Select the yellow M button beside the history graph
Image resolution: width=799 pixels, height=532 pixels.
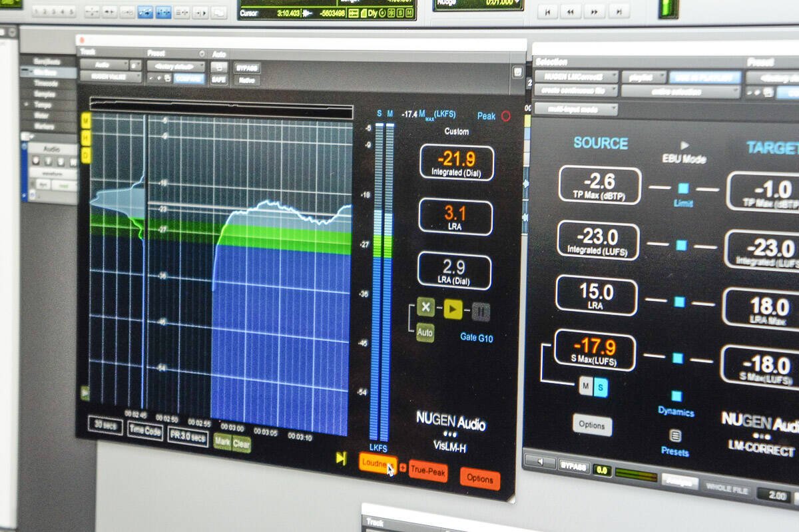coord(86,121)
